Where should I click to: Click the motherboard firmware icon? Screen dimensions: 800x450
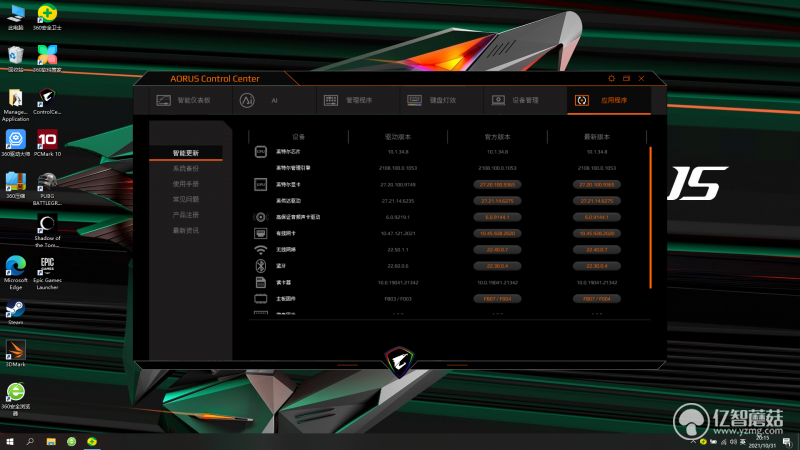(x=261, y=298)
